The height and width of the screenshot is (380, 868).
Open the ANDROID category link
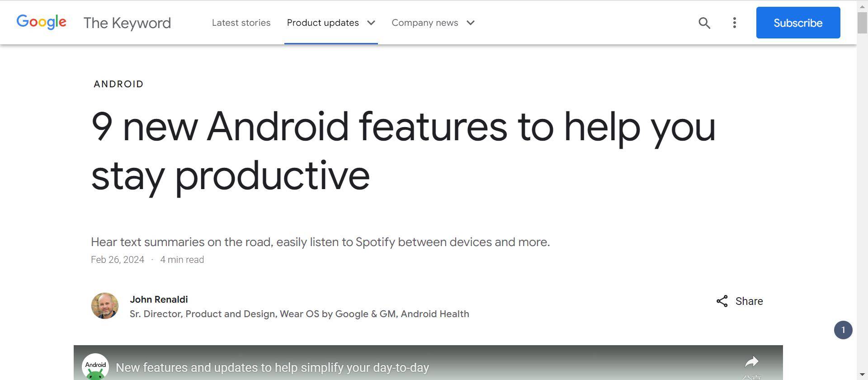[x=118, y=84]
